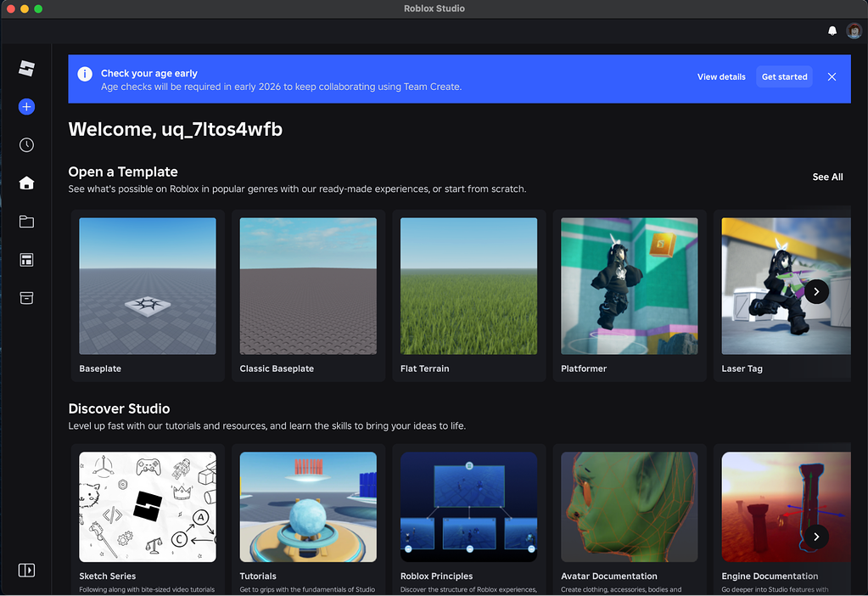Open the Baseplate template thumbnail
The width and height of the screenshot is (868, 596).
coord(147,286)
